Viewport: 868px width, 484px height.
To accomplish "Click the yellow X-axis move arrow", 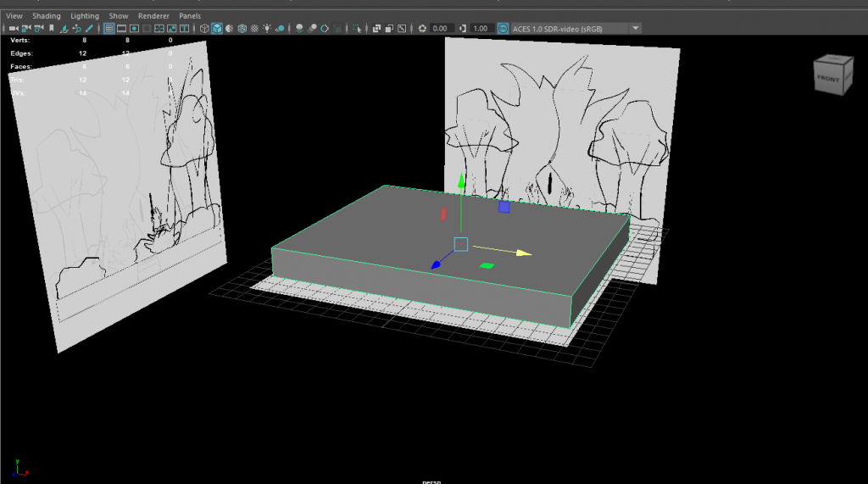I will (524, 253).
